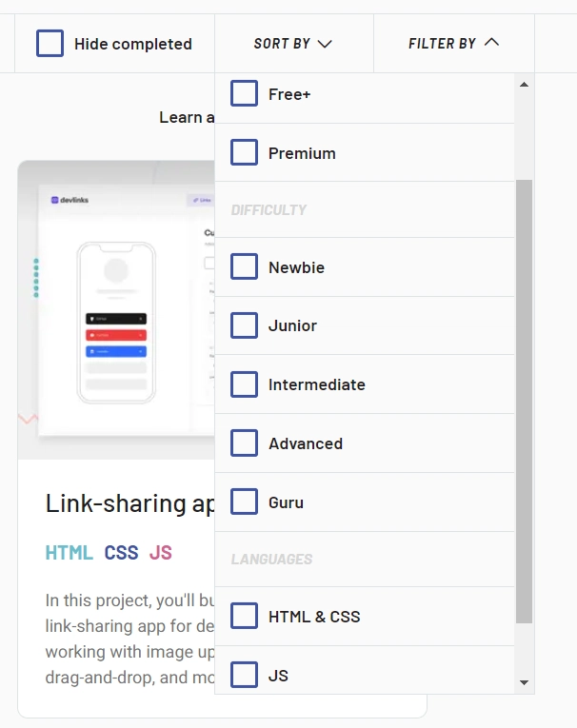
Task: Tick the Premium filter checkbox
Action: [244, 152]
